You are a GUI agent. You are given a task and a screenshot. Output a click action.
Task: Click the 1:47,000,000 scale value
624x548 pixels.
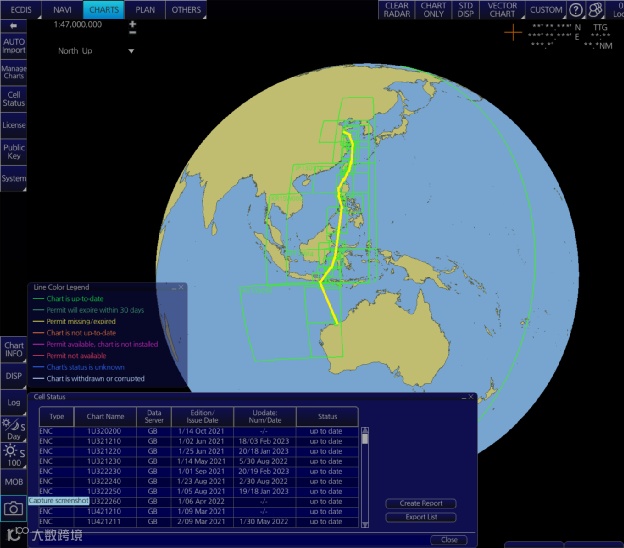pos(78,25)
